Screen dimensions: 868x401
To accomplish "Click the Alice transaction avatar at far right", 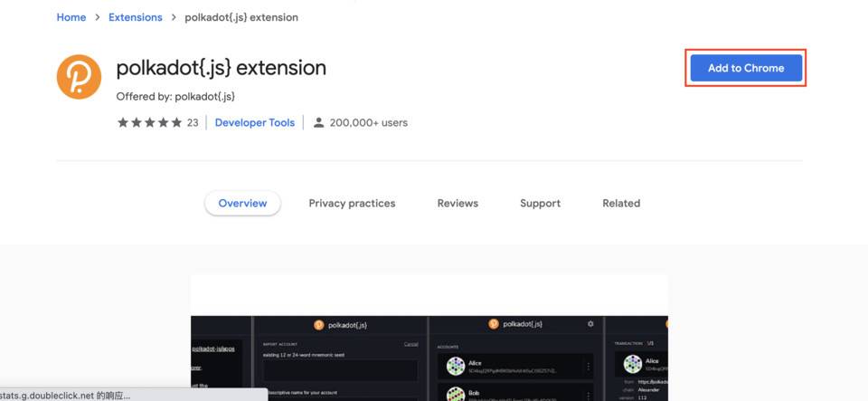I will click(x=632, y=364).
